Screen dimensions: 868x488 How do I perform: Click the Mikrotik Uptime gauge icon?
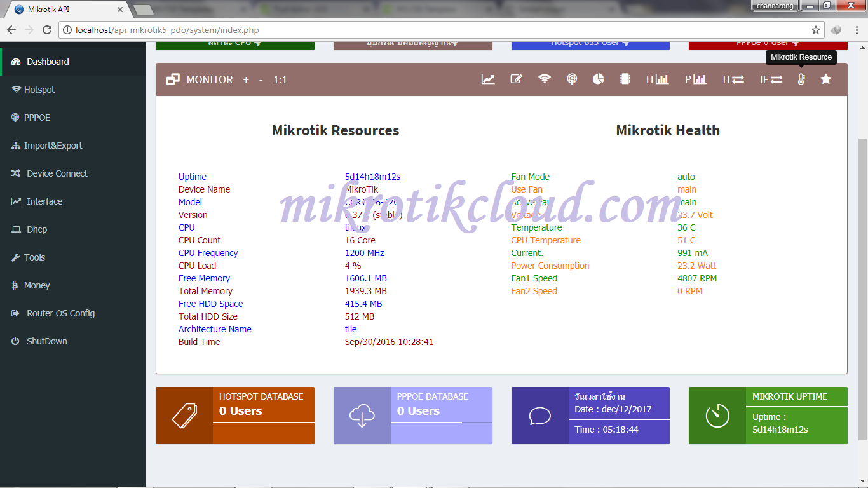(717, 416)
